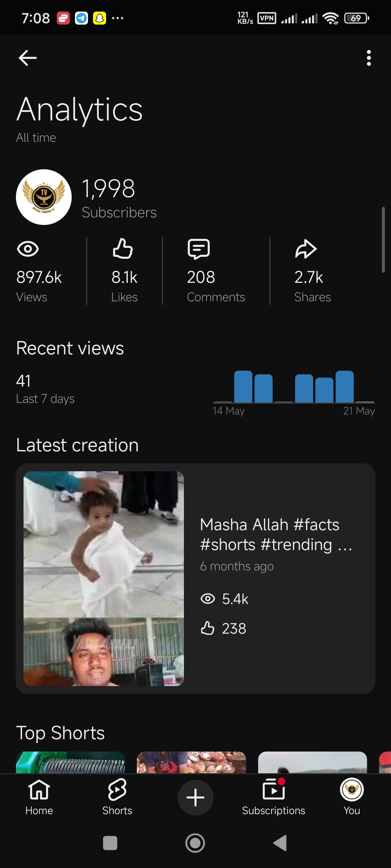This screenshot has width=391, height=868.
Task: Tap the Android back triangle button
Action: [x=280, y=843]
